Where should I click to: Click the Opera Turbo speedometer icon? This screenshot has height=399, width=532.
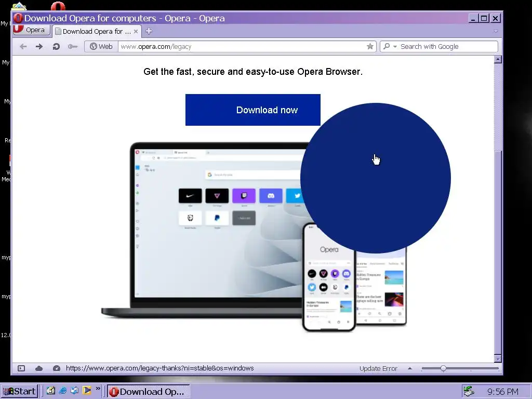[x=57, y=368]
